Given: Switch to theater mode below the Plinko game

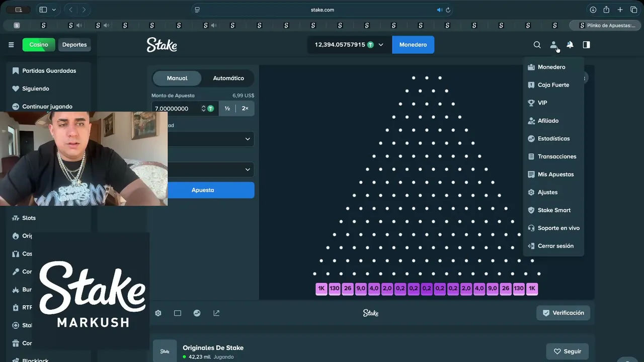Looking at the screenshot, I should (x=178, y=313).
